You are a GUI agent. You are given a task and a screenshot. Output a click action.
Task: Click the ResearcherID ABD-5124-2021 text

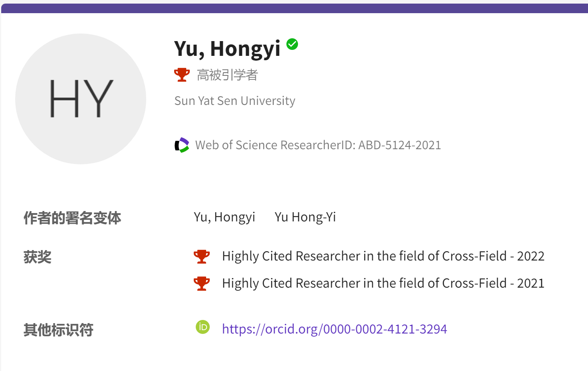point(318,145)
